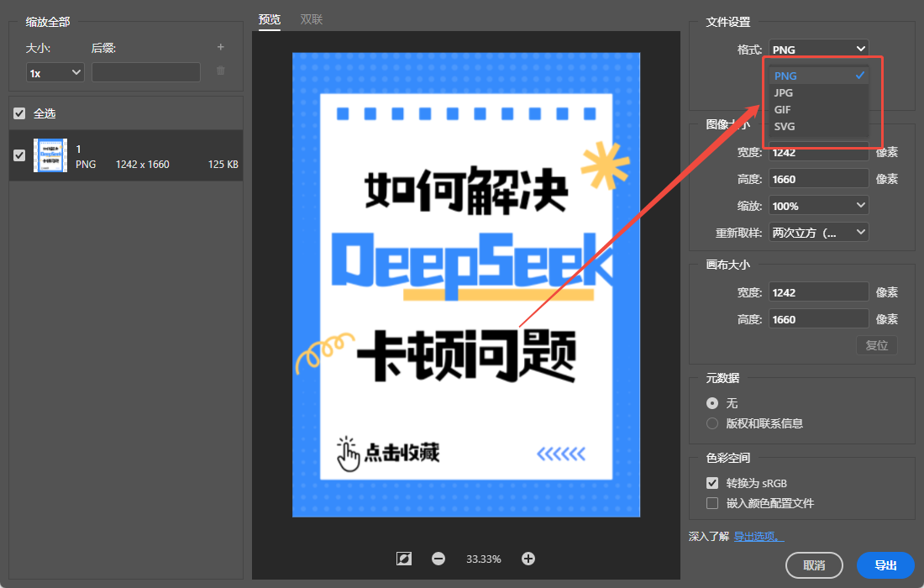Open the 重新取样 resampling dropdown

[x=818, y=232]
